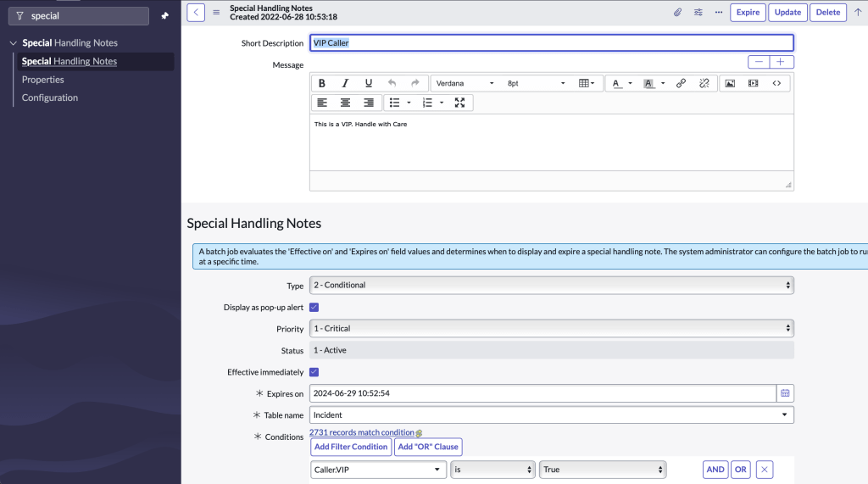Toggle fullscreen mode for the editor
868x484 pixels.
tap(459, 103)
